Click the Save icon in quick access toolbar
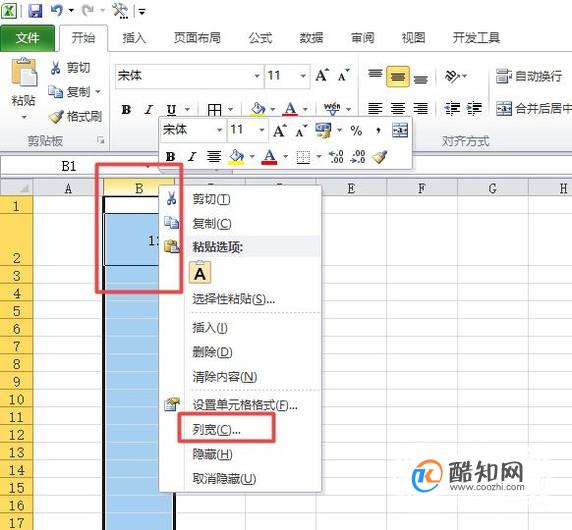Screen dimensions: 572x530 [35, 11]
